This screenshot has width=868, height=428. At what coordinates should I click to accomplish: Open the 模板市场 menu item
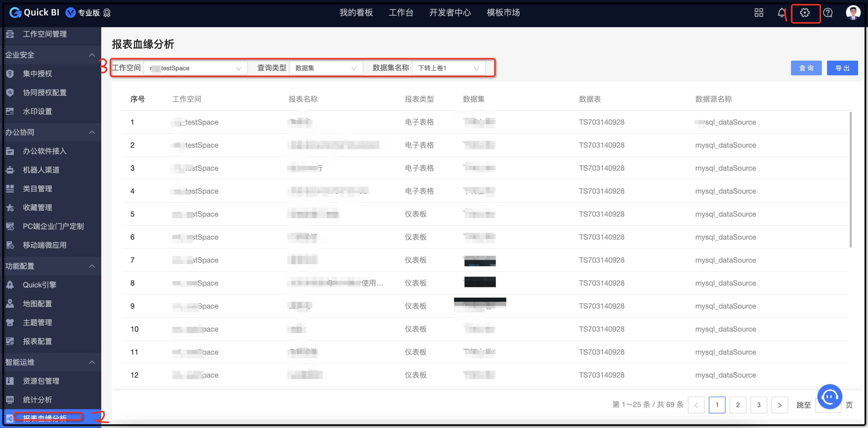tap(503, 13)
